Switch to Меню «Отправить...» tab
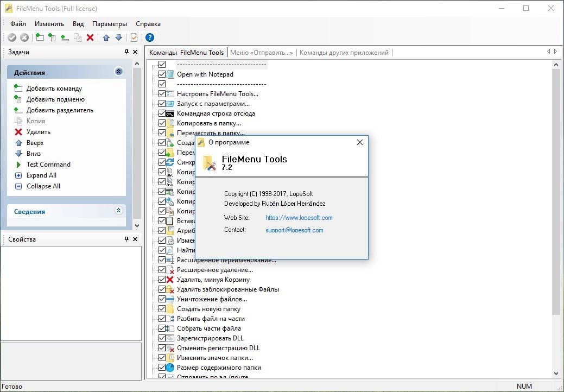This screenshot has width=564, height=392. click(x=262, y=53)
